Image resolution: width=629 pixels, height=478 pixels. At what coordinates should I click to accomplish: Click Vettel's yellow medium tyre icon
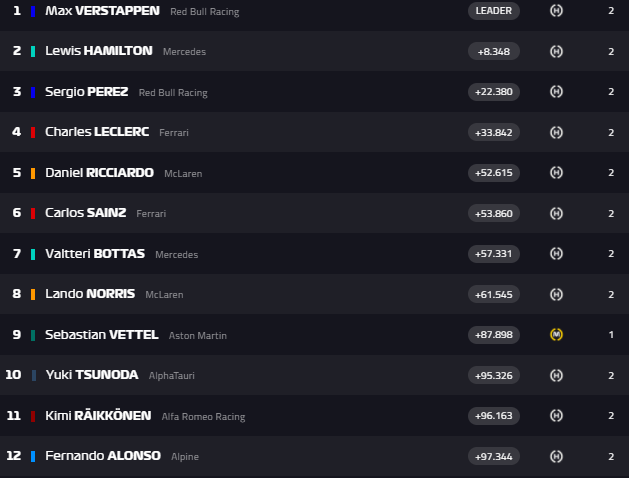[557, 334]
